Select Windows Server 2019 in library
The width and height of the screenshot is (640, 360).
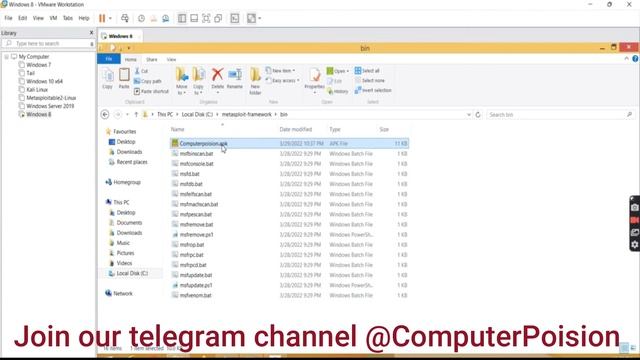coord(50,106)
